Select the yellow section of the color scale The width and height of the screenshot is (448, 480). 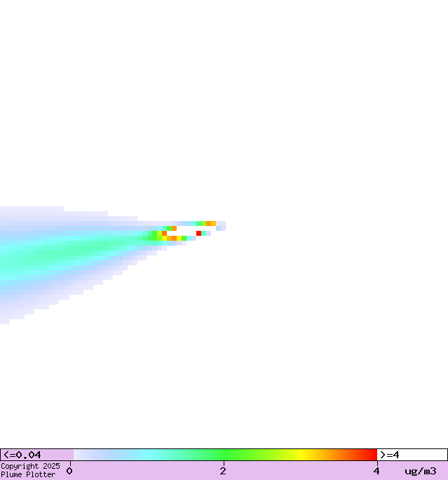[301, 455]
